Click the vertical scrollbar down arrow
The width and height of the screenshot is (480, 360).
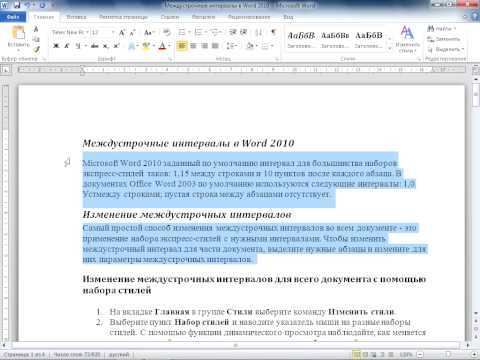pos(476,313)
